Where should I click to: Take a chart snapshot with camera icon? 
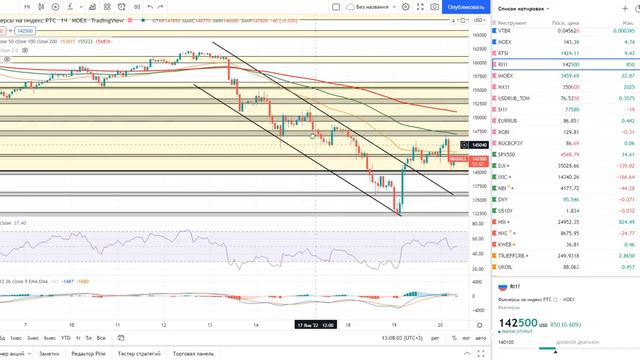tap(435, 7)
